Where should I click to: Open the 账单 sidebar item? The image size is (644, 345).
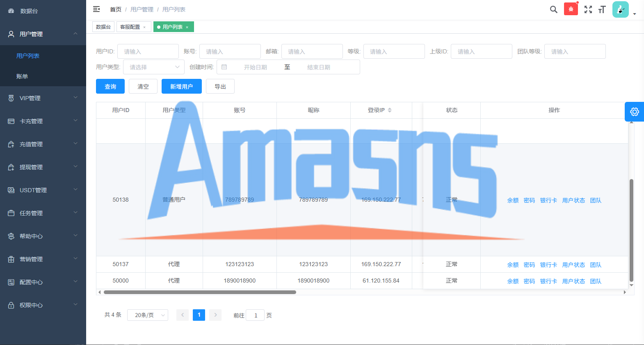click(x=43, y=76)
